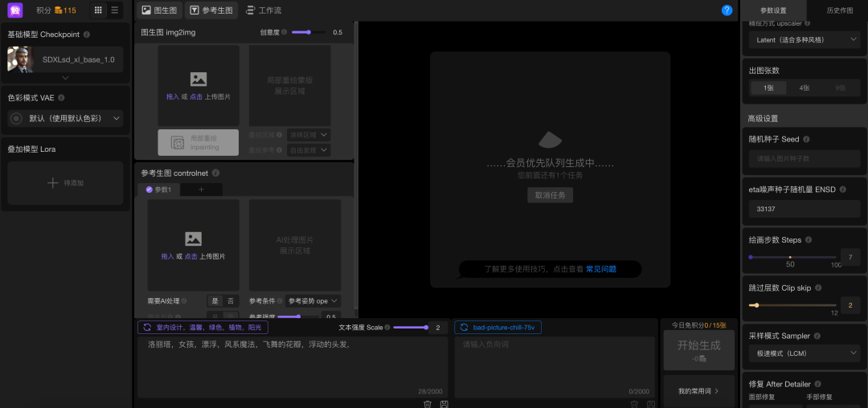868x408 pixels.
Task: Clear the positive prompt with trash icon
Action: tap(428, 404)
